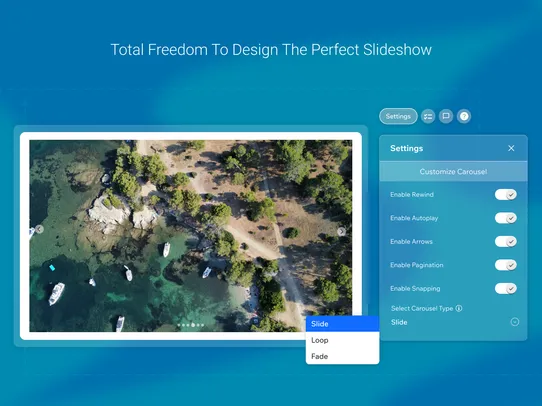Viewport: 542px width, 406px height.
Task: Toggle the Enable Snapping switch
Action: pyautogui.click(x=506, y=289)
